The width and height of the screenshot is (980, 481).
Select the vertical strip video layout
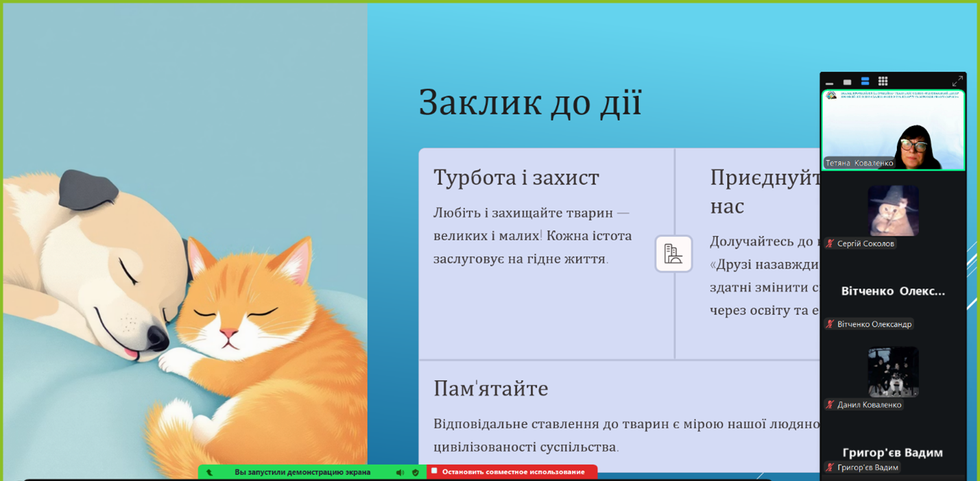(x=865, y=82)
